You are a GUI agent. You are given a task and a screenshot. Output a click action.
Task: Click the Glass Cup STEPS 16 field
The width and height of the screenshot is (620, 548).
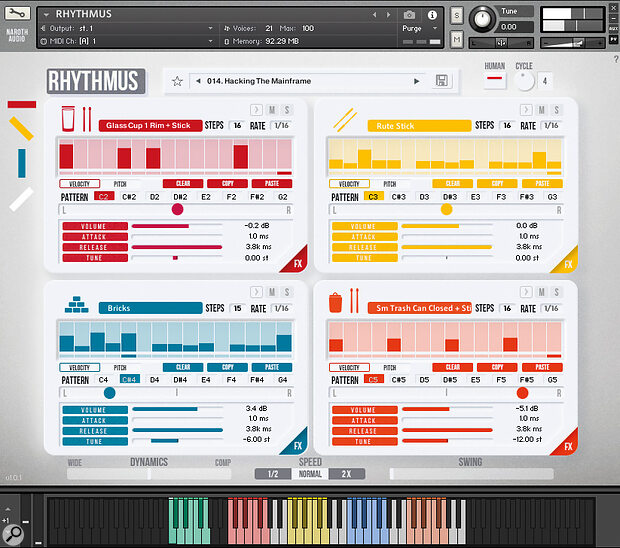point(237,125)
